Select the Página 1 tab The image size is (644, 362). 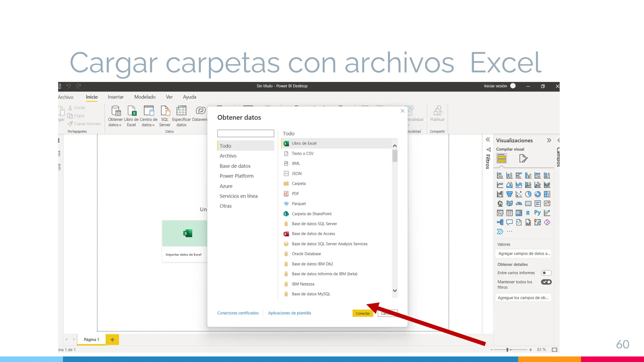(92, 339)
